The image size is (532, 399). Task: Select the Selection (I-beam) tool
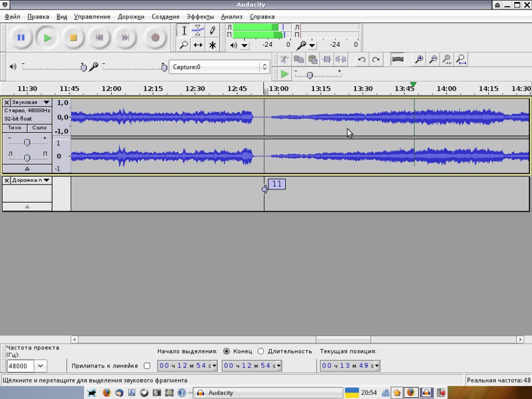(x=184, y=30)
